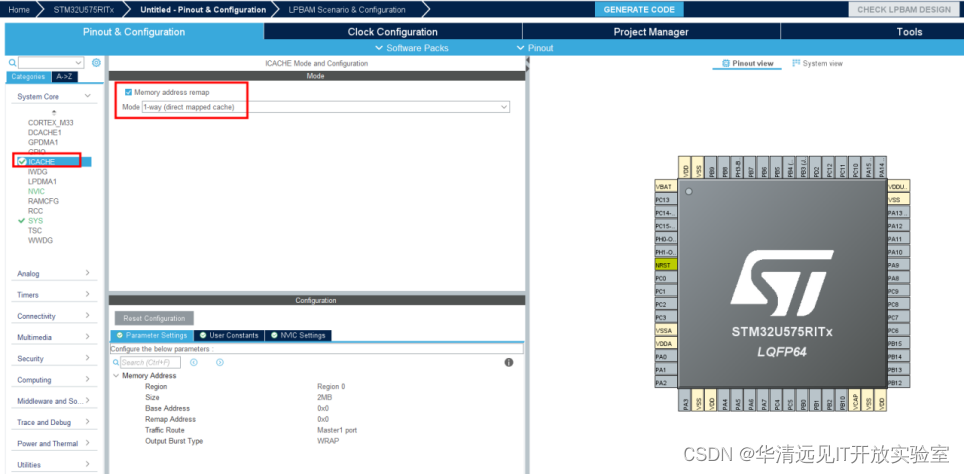Go to previous parameter search result
This screenshot has width=964, height=474.
194,362
